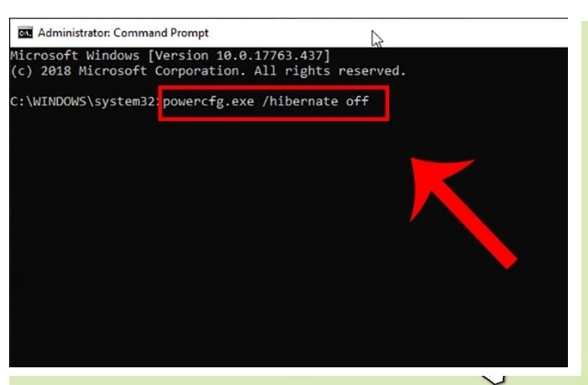Click the partial white arrow shape below the window

coord(494,379)
